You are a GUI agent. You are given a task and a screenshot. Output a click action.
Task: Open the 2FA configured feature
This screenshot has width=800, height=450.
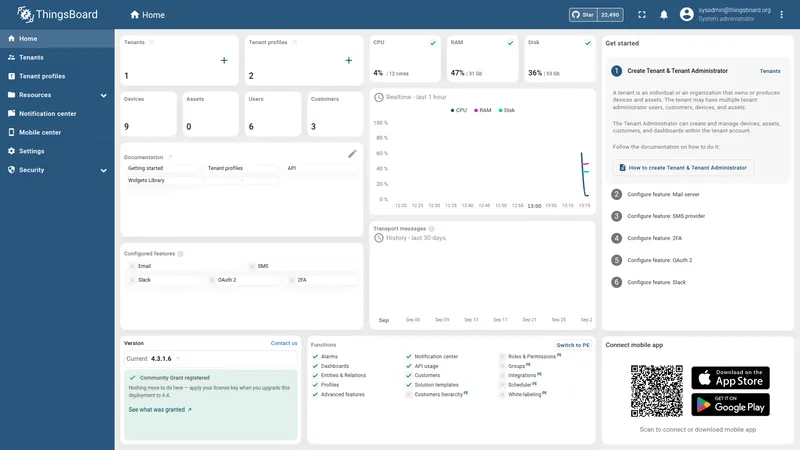322,280
